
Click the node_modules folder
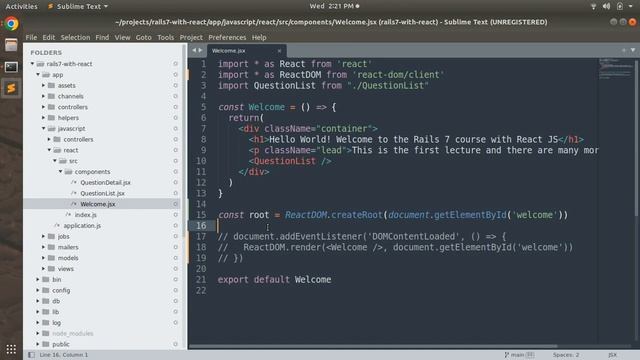(x=73, y=333)
